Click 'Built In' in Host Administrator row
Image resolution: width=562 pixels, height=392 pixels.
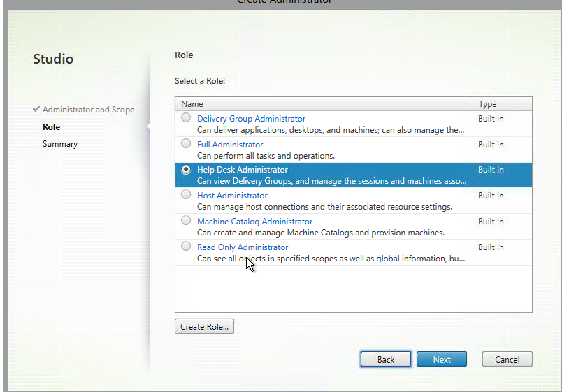point(491,195)
